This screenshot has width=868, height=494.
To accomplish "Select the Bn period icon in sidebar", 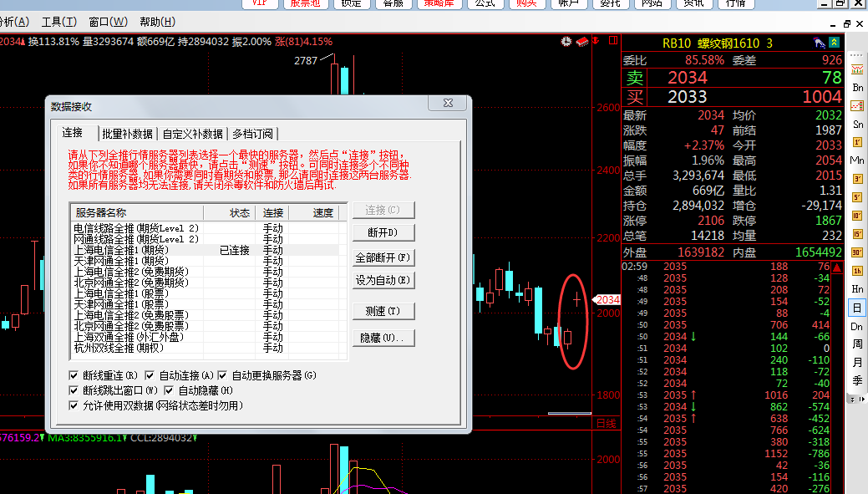I will (x=857, y=87).
